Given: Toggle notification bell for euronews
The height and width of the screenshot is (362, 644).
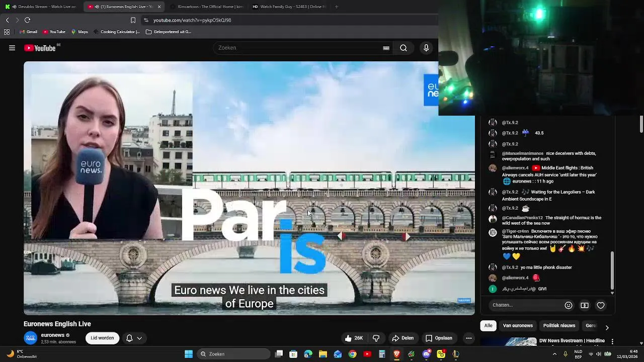Looking at the screenshot, I should pos(129,338).
